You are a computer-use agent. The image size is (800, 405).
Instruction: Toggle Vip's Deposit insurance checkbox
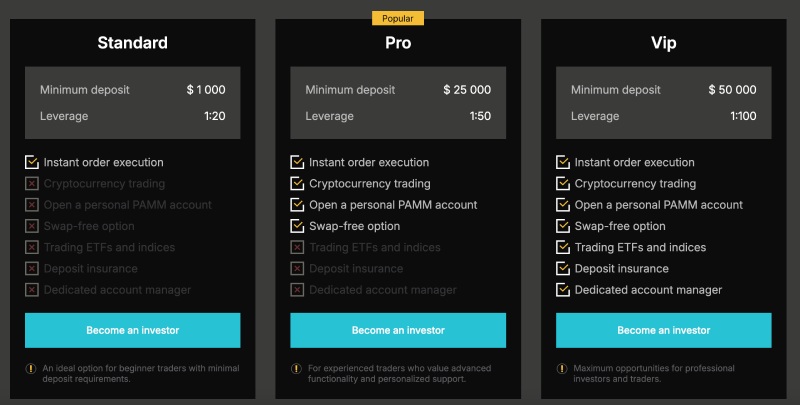(x=563, y=269)
